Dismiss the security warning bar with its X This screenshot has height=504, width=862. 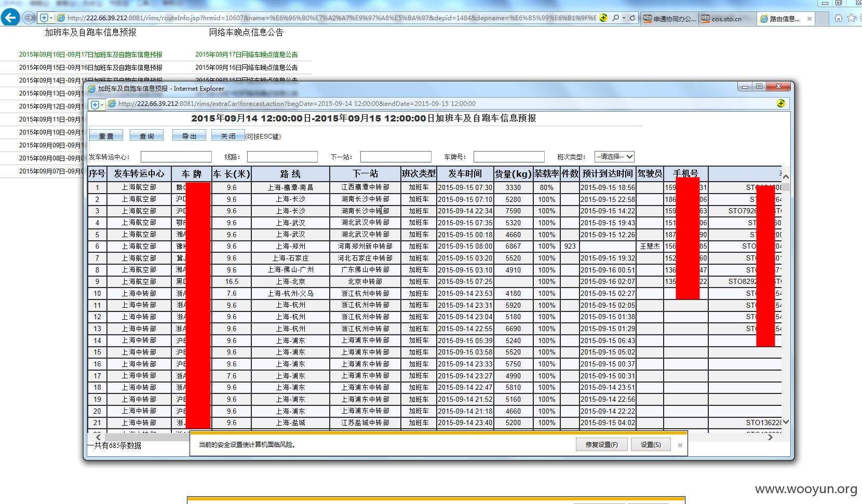(x=680, y=445)
